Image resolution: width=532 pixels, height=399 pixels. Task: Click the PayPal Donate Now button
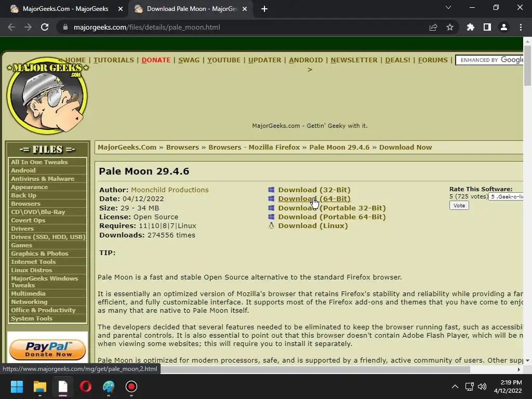tap(47, 350)
